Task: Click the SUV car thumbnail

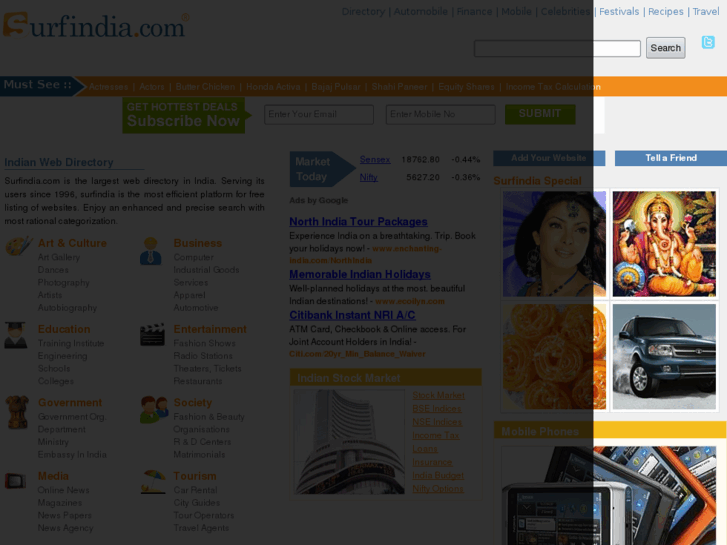Action: (664, 357)
